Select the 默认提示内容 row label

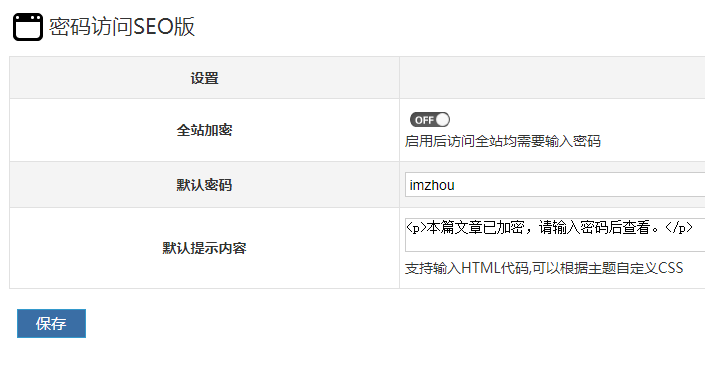click(x=205, y=248)
